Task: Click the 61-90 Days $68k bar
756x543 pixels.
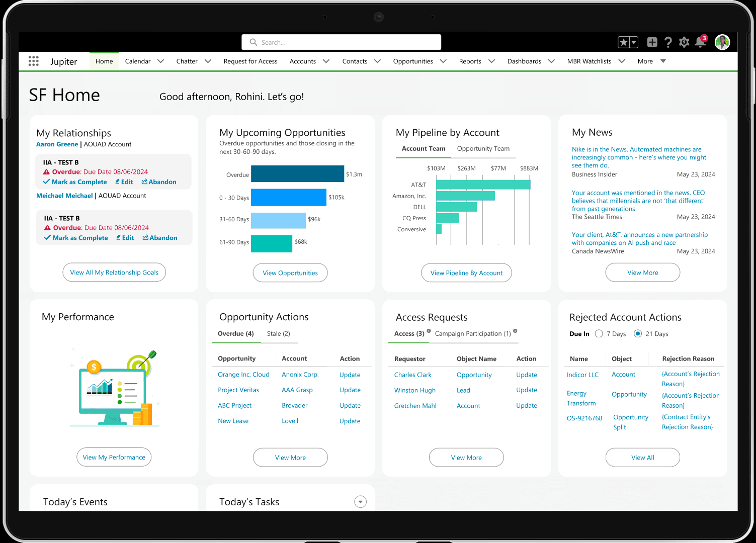Action: 272,244
